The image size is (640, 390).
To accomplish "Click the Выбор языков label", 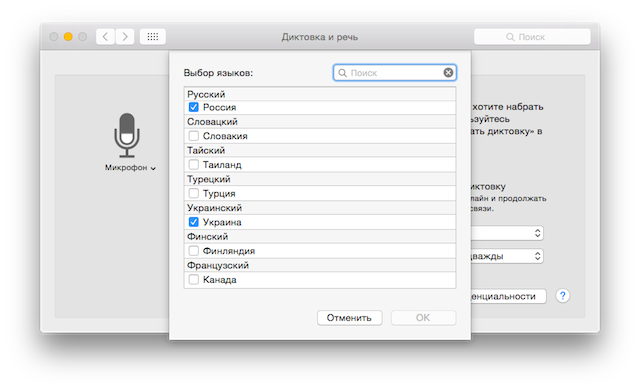I will pyautogui.click(x=218, y=73).
